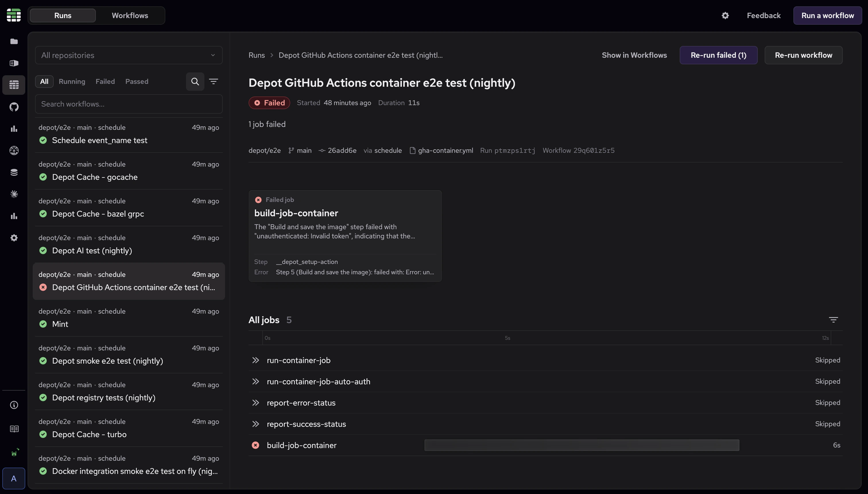Open the Depot Cache - bazel grpc run
Viewport: 868px width, 494px height.
click(129, 208)
